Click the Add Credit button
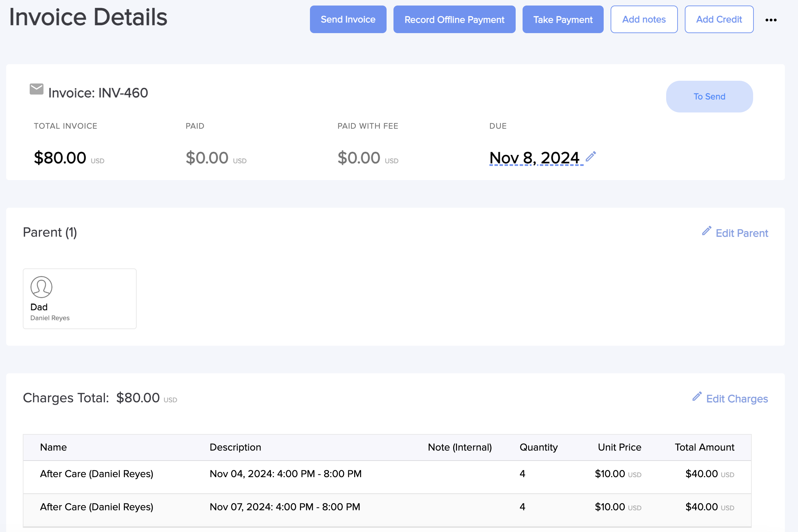Viewport: 798px width, 532px height. pyautogui.click(x=719, y=20)
